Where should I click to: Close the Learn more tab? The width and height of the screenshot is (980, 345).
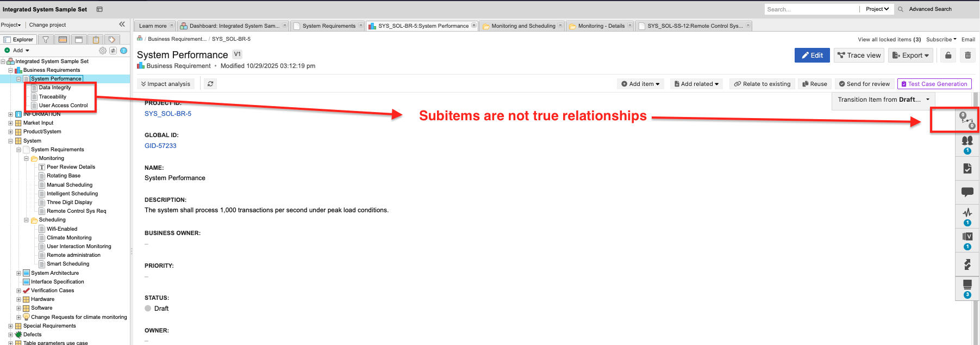(x=172, y=26)
